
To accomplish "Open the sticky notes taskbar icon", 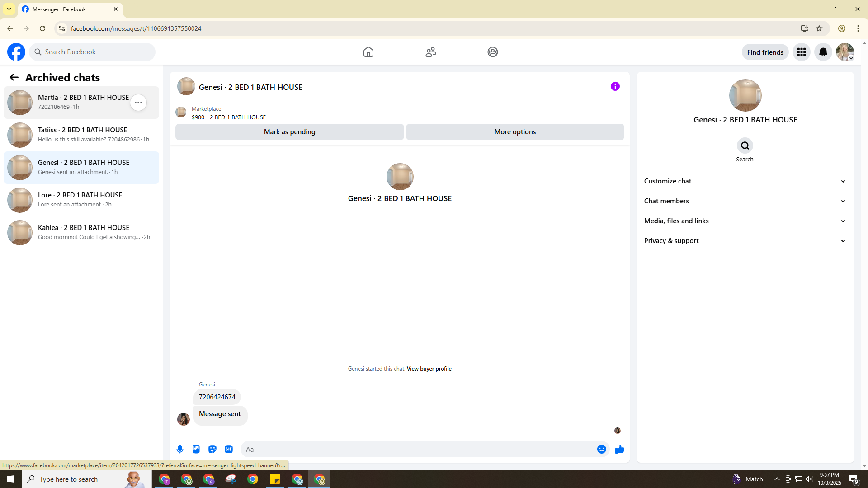I will (x=275, y=479).
